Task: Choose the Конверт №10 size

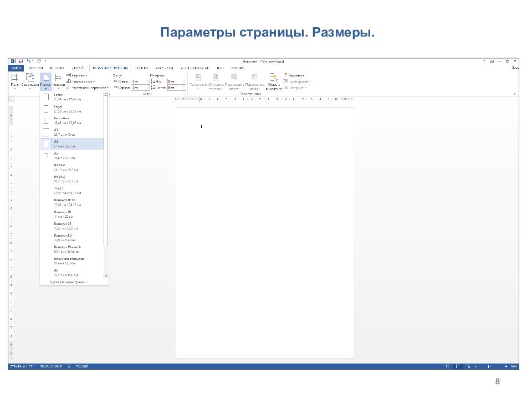Action: tap(72, 203)
